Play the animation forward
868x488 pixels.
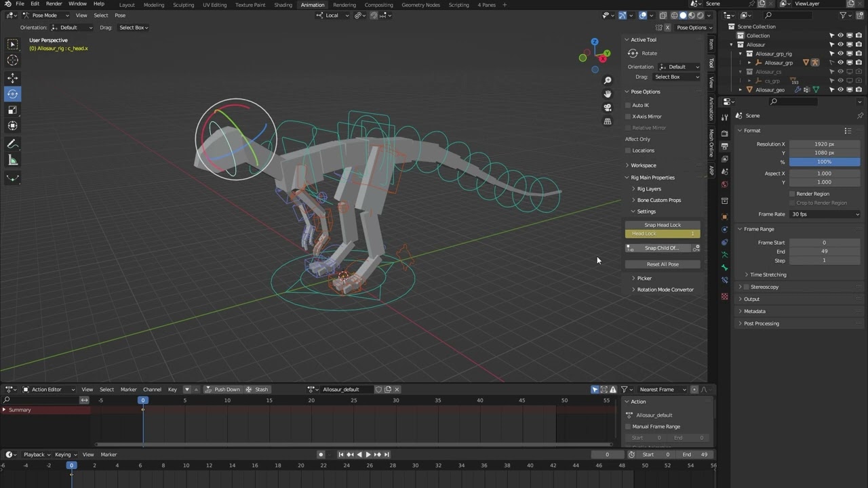(x=368, y=454)
